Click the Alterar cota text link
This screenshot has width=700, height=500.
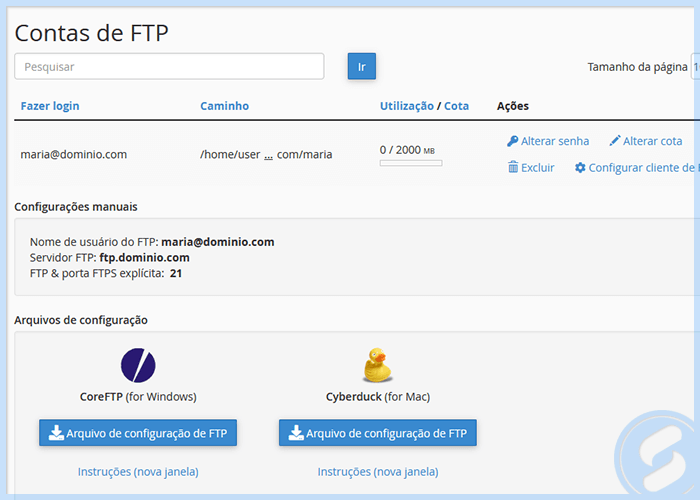pyautogui.click(x=652, y=141)
